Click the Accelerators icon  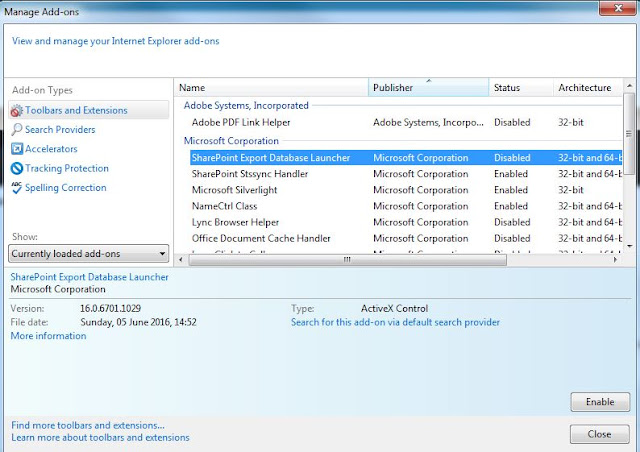pyautogui.click(x=17, y=149)
